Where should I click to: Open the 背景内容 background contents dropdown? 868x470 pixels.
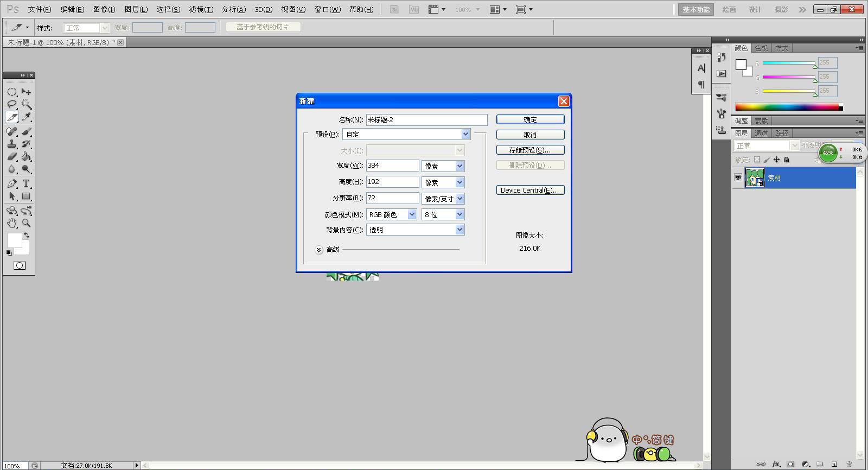click(416, 230)
